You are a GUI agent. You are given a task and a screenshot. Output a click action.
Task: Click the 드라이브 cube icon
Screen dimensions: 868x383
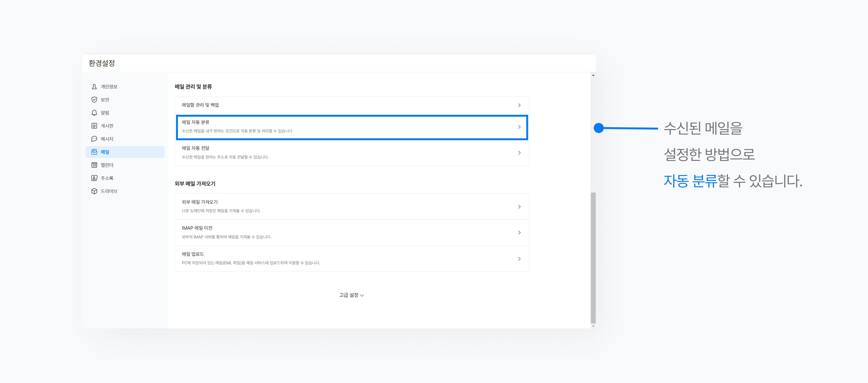point(94,191)
